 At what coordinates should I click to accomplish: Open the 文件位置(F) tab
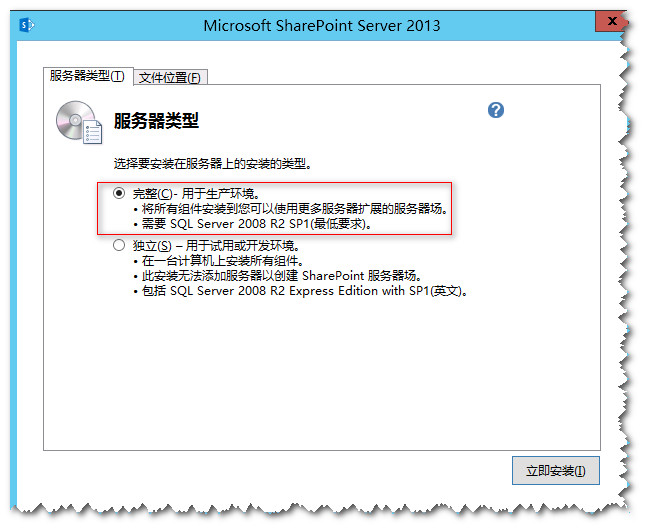[x=170, y=78]
